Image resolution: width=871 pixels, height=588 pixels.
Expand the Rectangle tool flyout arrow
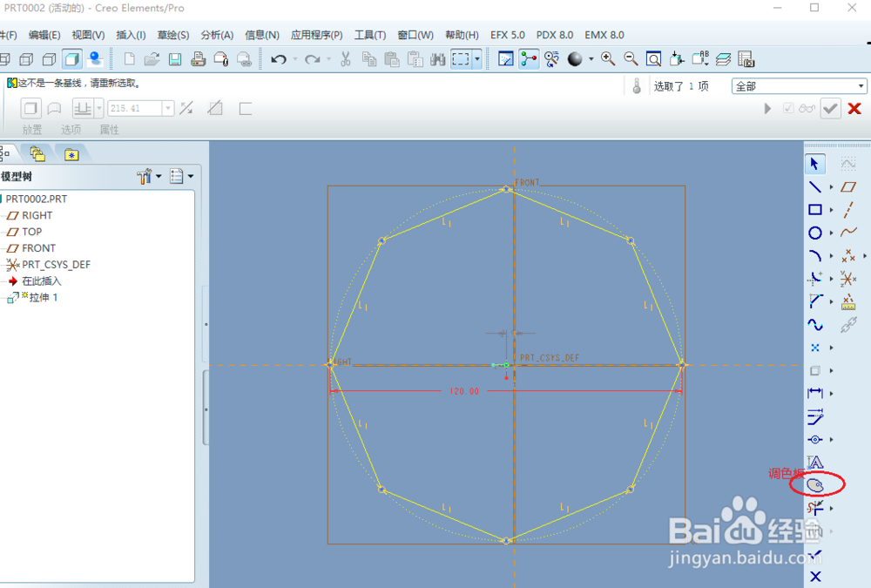[832, 210]
